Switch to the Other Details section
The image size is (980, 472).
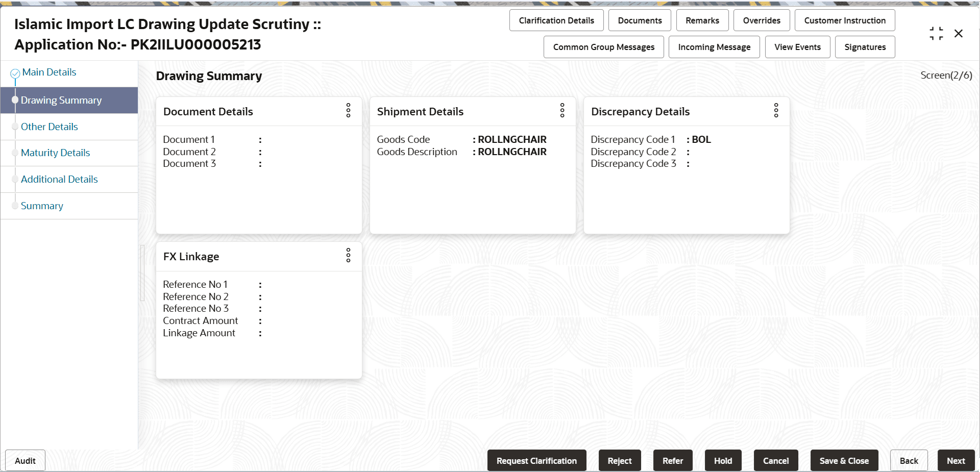pos(49,127)
